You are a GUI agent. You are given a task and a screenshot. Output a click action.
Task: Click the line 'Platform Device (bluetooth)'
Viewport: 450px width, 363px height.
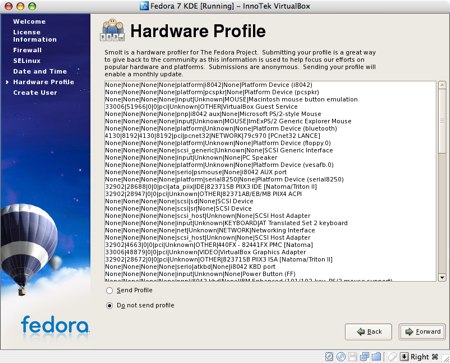pos(221,129)
